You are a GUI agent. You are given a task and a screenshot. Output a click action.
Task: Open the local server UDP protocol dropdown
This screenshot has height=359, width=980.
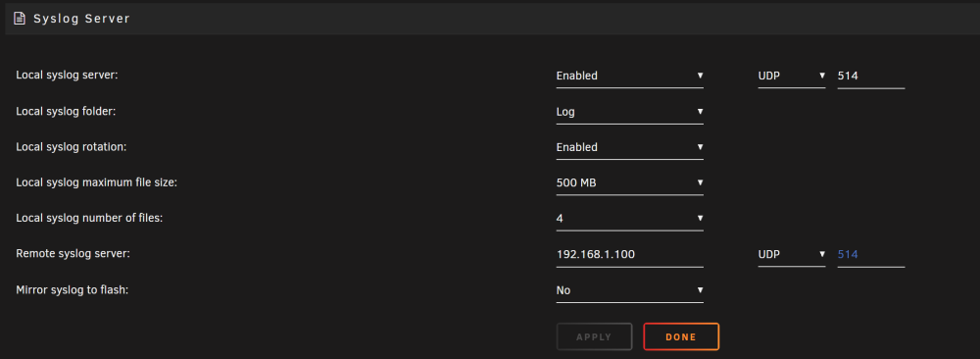[x=791, y=76]
